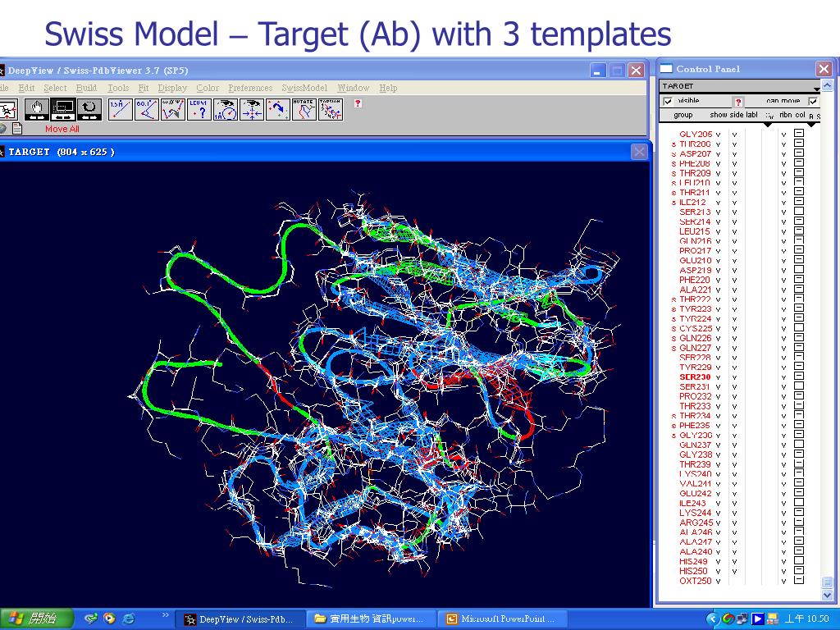Open triangle menu under col column
The image size is (840, 630).
click(x=811, y=125)
